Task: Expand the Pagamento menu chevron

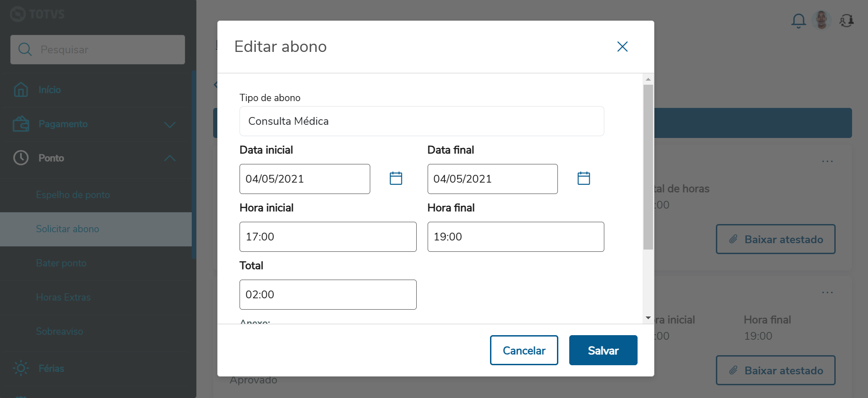Action: [x=170, y=124]
